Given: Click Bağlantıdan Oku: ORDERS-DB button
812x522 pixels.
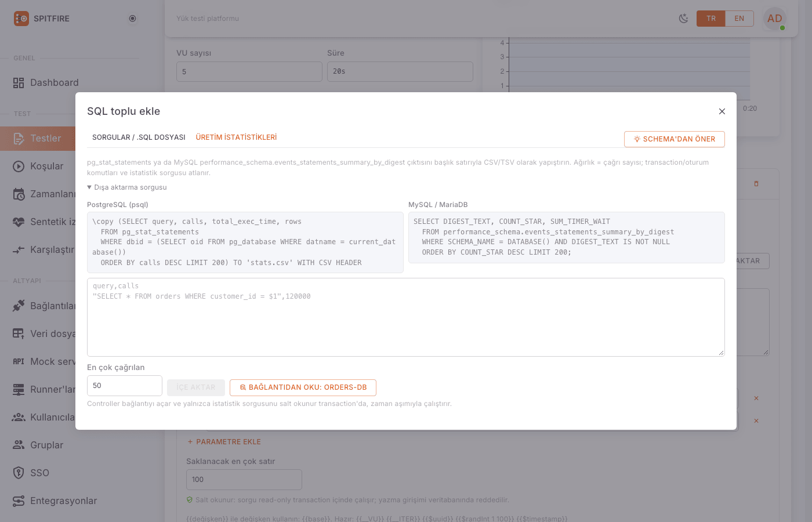Looking at the screenshot, I should pyautogui.click(x=303, y=387).
